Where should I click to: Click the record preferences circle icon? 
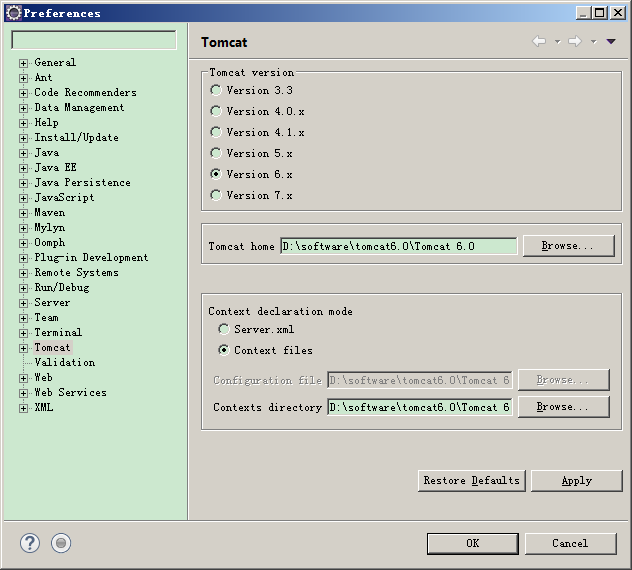pyautogui.click(x=61, y=543)
